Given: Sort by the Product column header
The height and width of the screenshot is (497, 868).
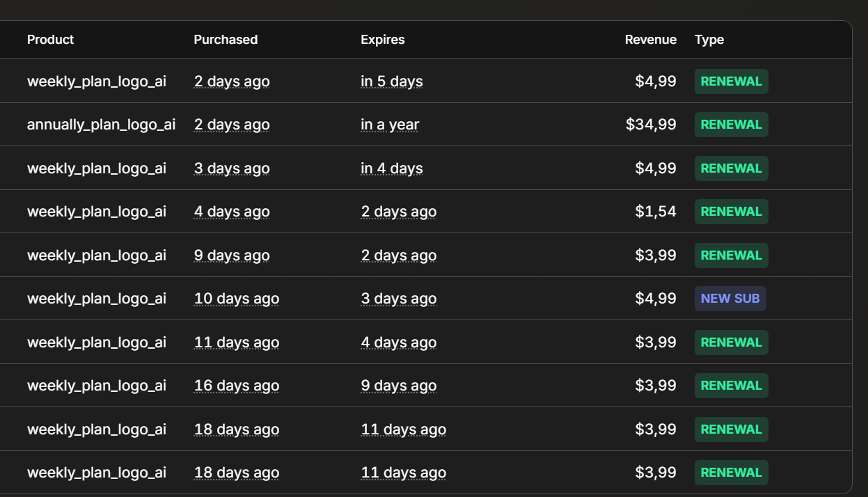Looking at the screenshot, I should (x=50, y=40).
